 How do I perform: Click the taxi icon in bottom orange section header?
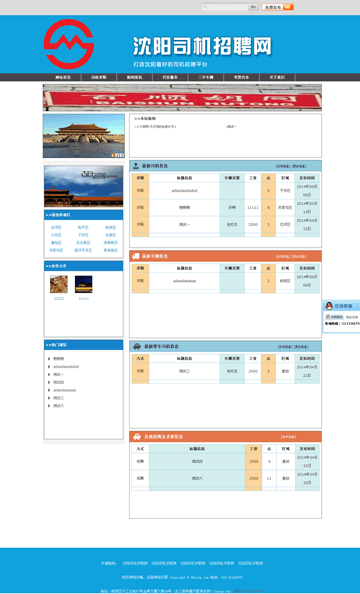point(137,437)
